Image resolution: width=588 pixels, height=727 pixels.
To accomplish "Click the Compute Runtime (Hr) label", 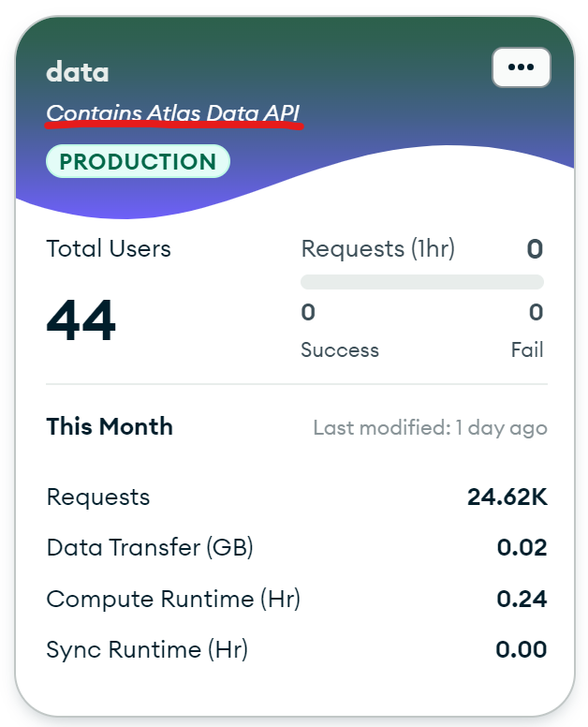I will pyautogui.click(x=173, y=599).
